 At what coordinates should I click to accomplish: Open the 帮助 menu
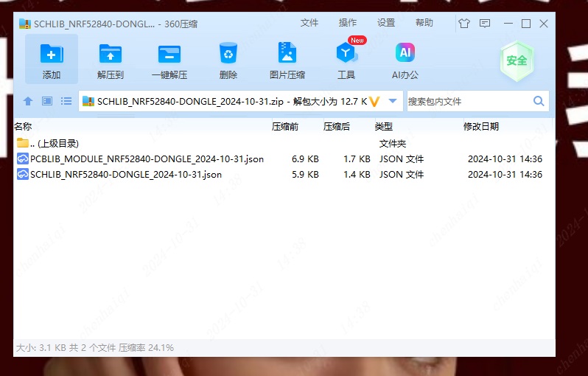point(424,23)
